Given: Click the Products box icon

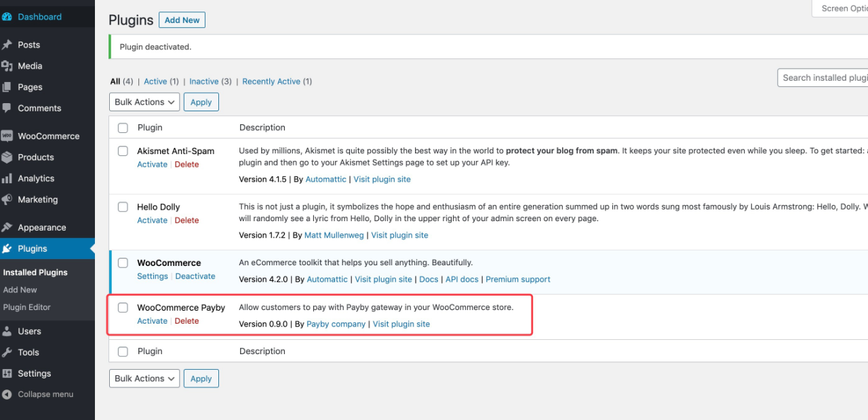Looking at the screenshot, I should (7, 157).
